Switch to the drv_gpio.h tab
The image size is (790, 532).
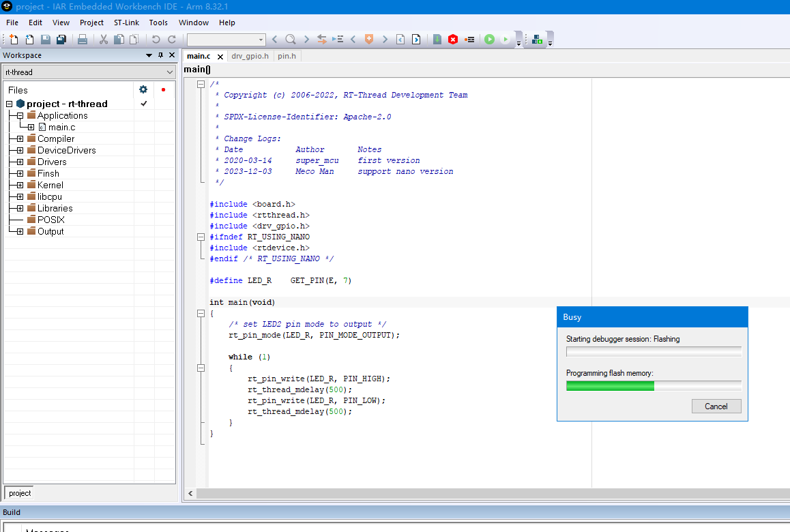tap(250, 56)
